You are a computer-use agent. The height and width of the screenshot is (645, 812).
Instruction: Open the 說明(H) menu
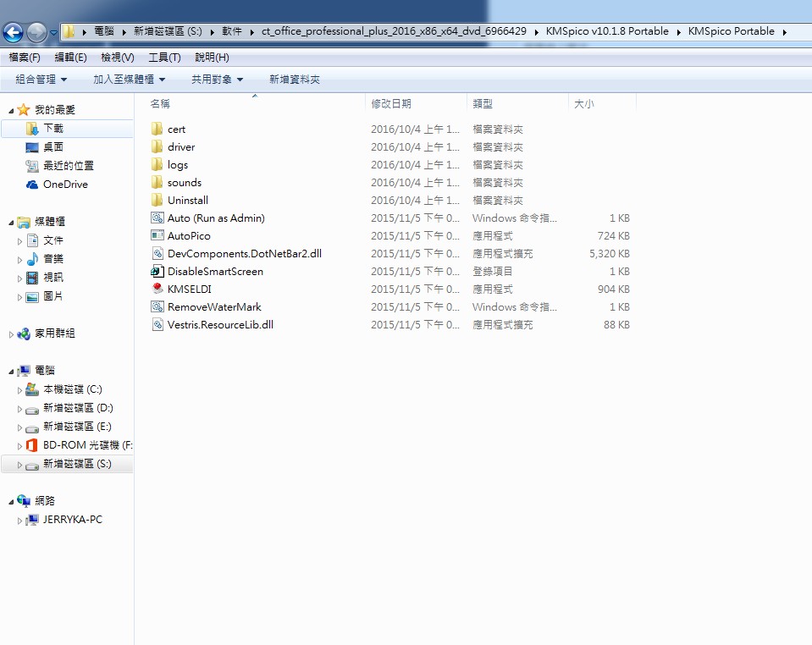[212, 58]
